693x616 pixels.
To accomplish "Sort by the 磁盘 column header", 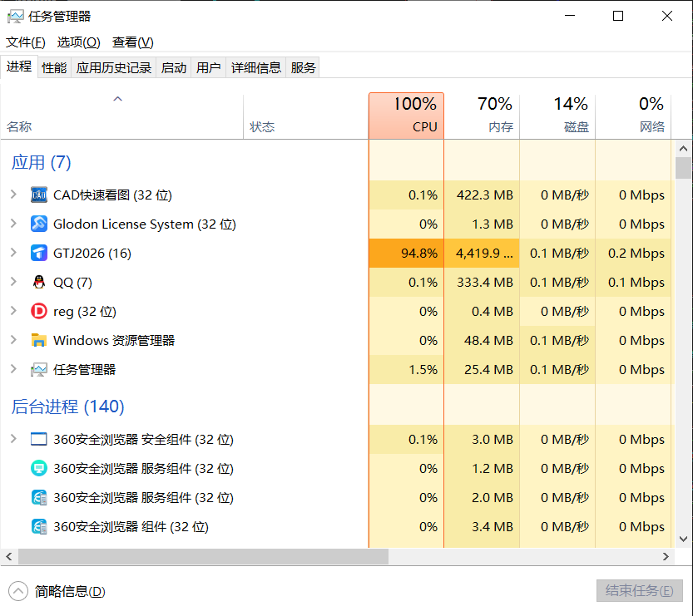I will coord(557,116).
